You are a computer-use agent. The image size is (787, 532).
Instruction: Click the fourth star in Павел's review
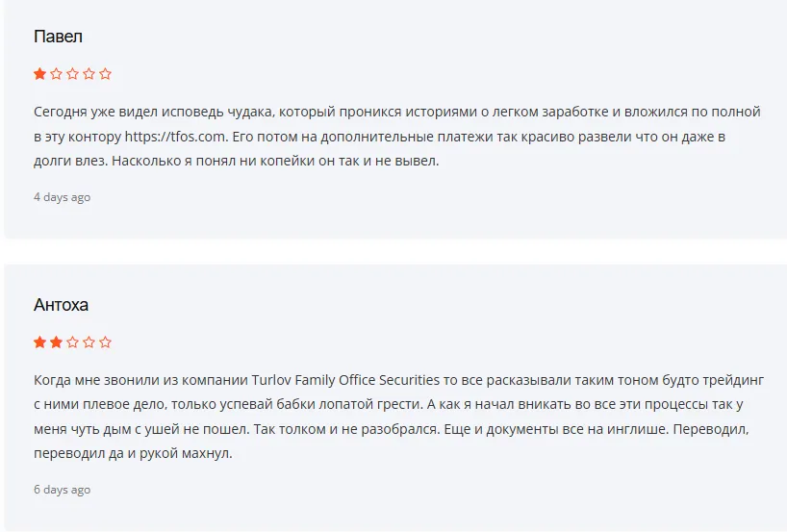click(x=89, y=74)
